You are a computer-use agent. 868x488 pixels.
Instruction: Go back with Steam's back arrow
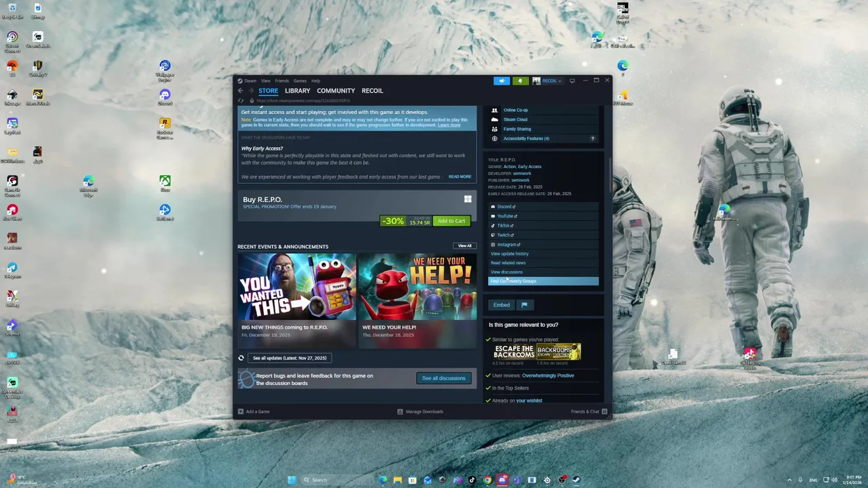coord(240,91)
